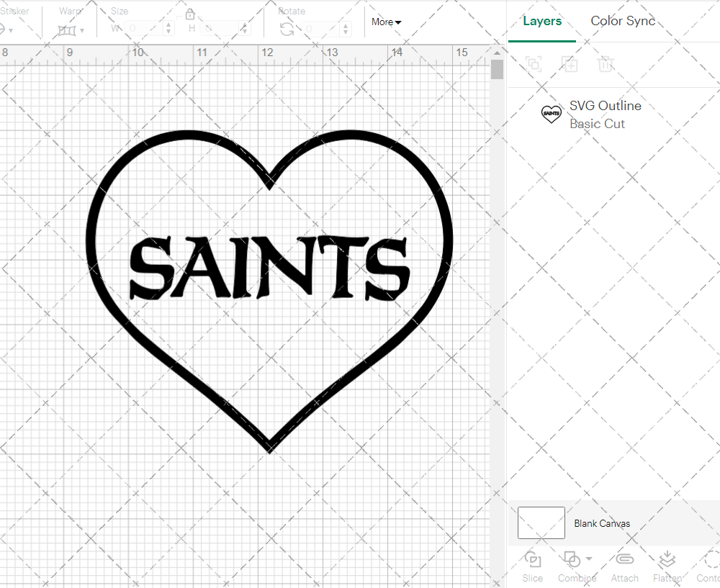
Task: Click the Blank Canvas label
Action: [x=603, y=523]
